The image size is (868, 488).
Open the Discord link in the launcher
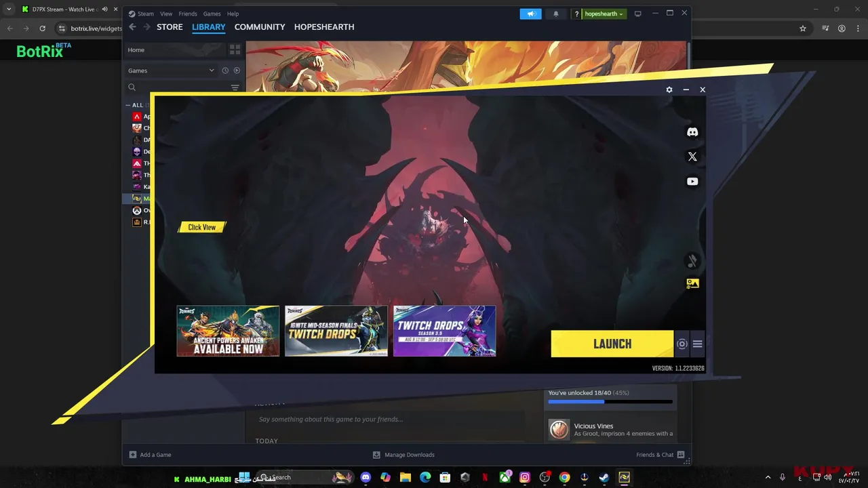click(x=692, y=132)
